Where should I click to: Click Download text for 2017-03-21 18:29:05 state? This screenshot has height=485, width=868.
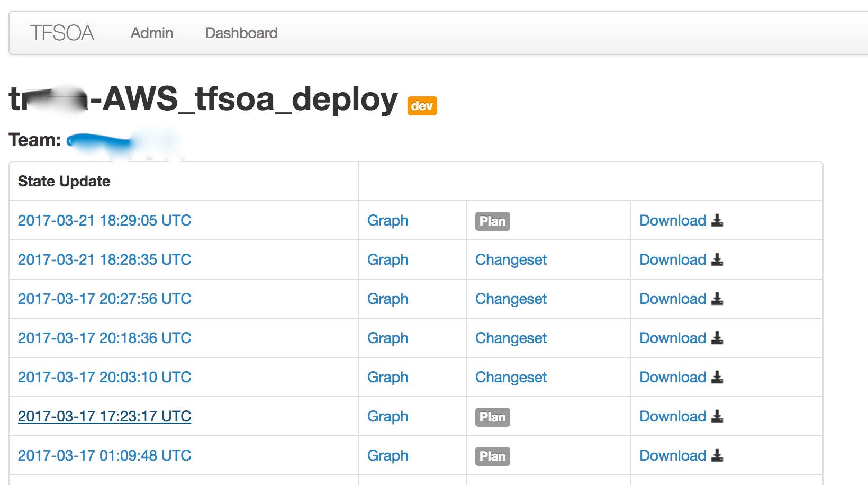coord(673,220)
